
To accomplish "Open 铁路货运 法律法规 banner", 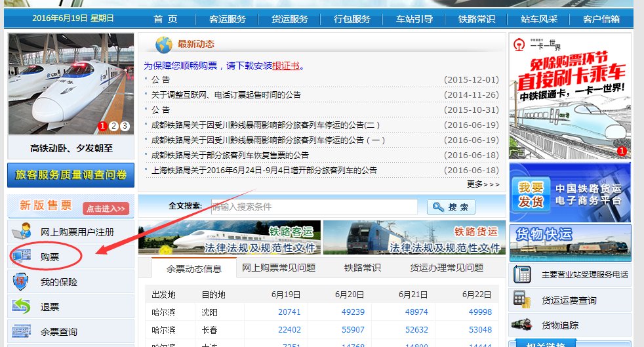I will [x=414, y=237].
